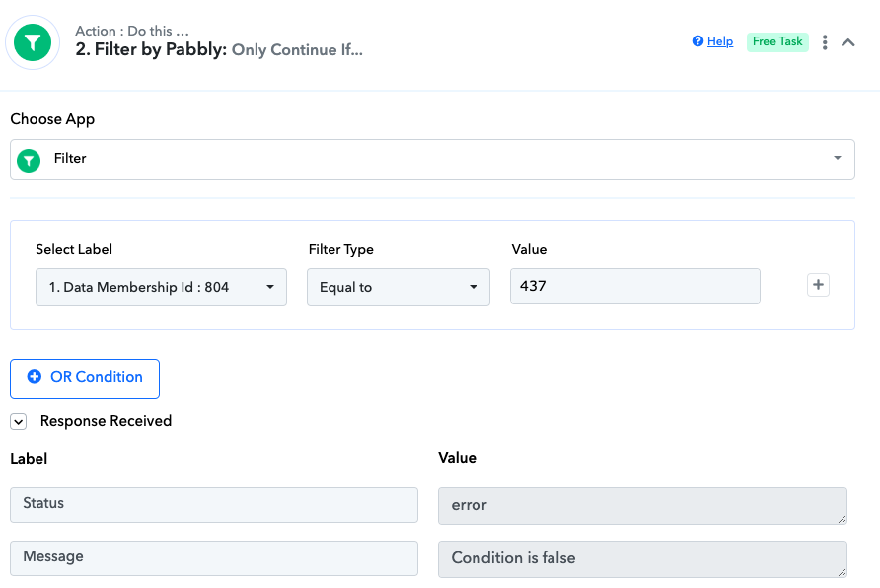Click the step title Filter by Pabbly
Image resolution: width=880 pixels, height=588 pixels.
point(151,50)
